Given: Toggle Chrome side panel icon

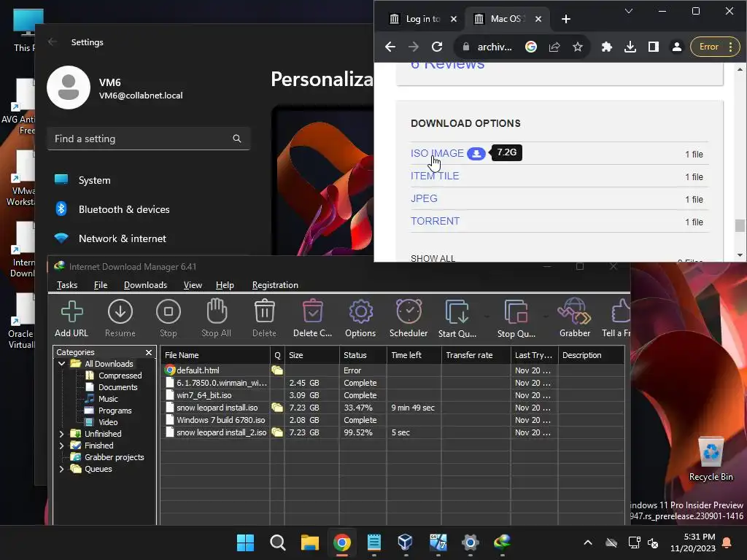Looking at the screenshot, I should pos(654,47).
